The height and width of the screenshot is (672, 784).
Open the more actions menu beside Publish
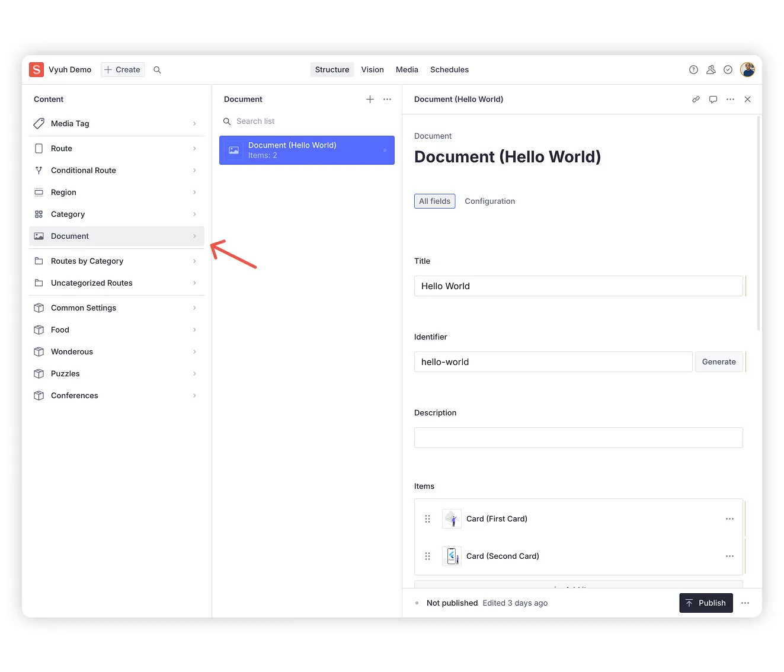click(745, 603)
